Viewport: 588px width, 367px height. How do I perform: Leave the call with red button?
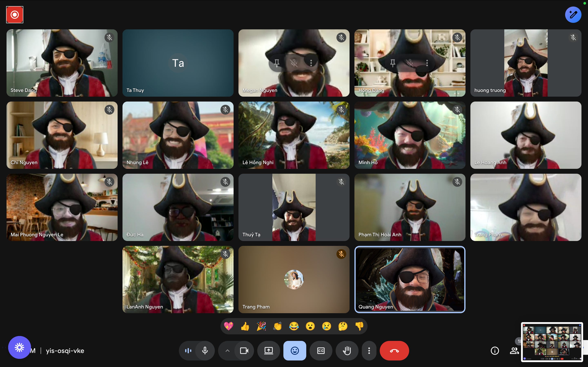point(394,350)
